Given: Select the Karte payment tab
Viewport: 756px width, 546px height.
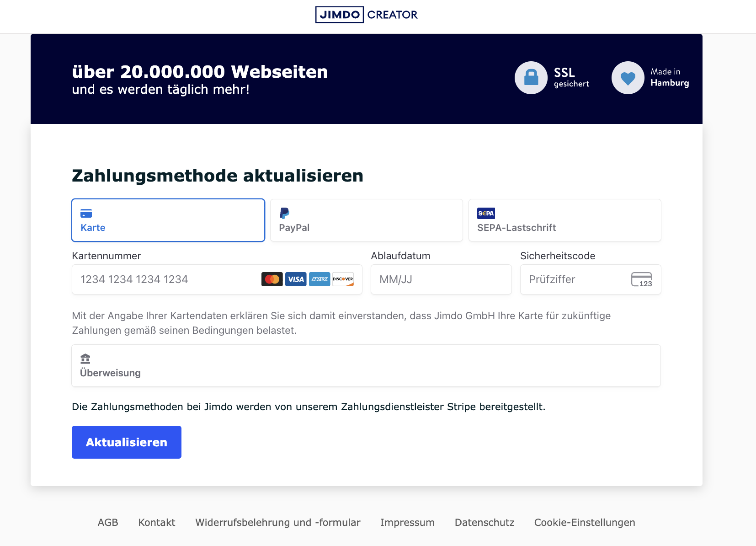Looking at the screenshot, I should (168, 220).
